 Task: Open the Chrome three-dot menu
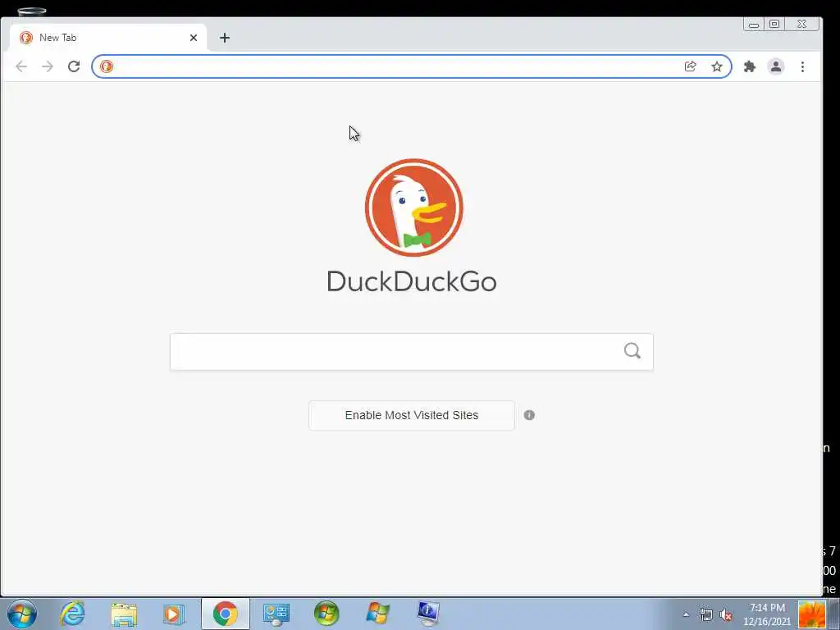tap(802, 66)
